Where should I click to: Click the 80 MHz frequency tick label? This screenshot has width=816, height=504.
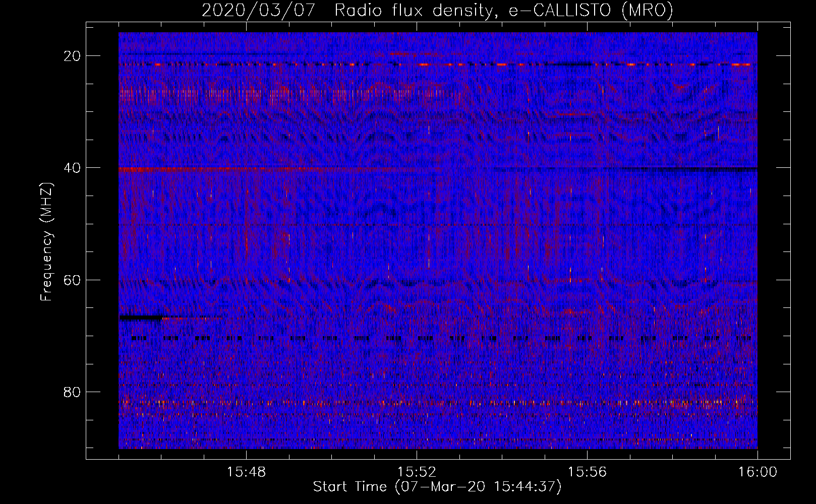pos(73,392)
